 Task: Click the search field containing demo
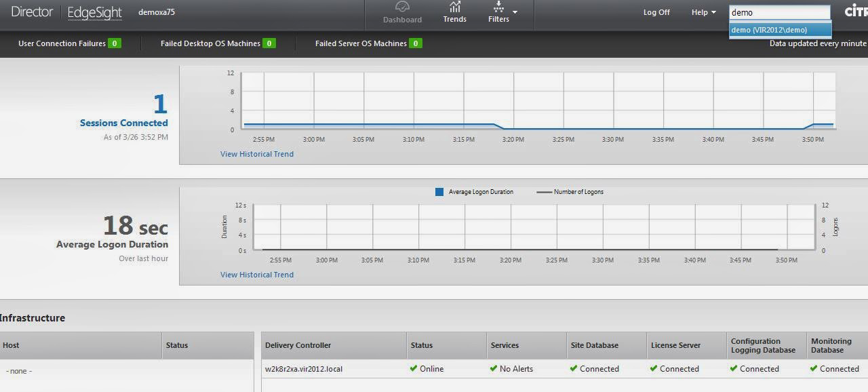pos(780,12)
